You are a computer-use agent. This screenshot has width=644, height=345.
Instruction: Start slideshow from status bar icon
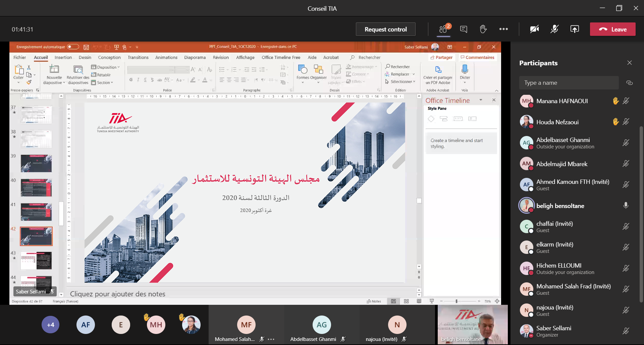(432, 301)
